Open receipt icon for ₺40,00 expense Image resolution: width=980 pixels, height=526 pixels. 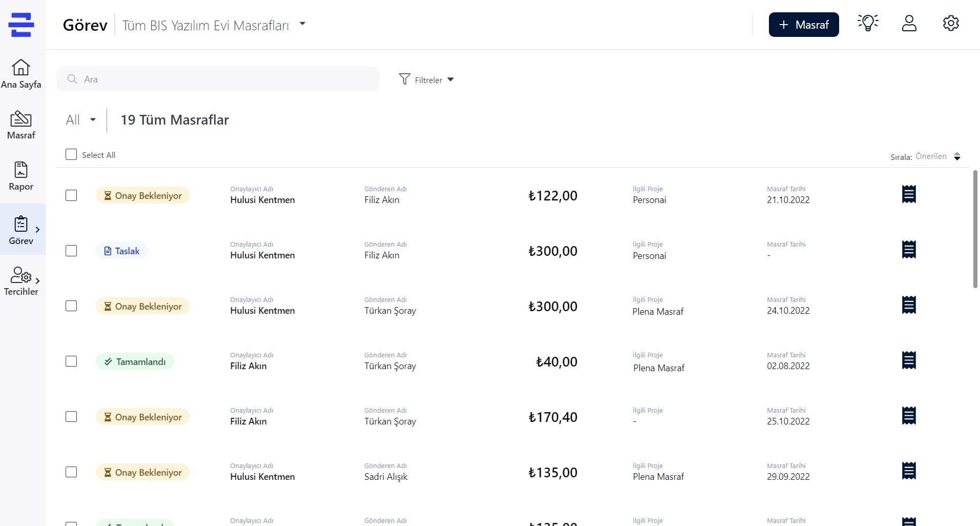(x=909, y=360)
